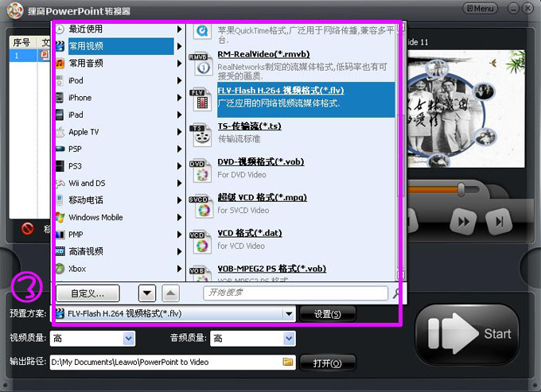This screenshot has width=541, height=392.
Task: Click the QuickTime format icon
Action: (202, 31)
